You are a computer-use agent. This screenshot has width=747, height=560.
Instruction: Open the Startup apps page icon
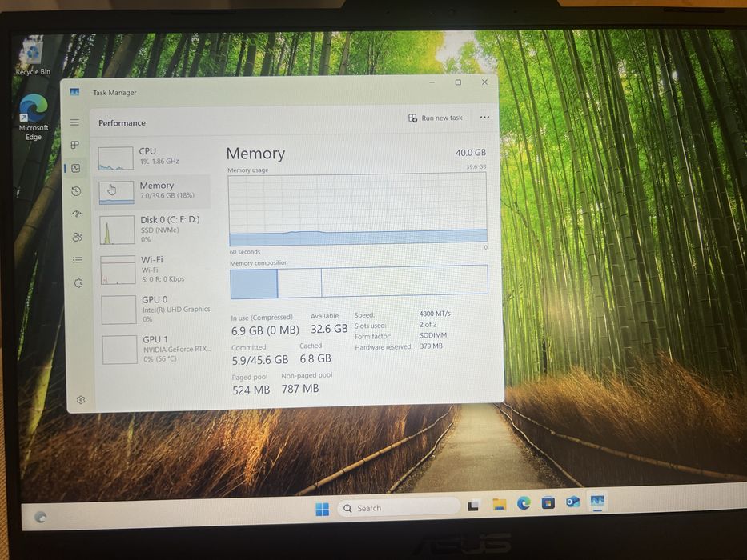tap(77, 214)
